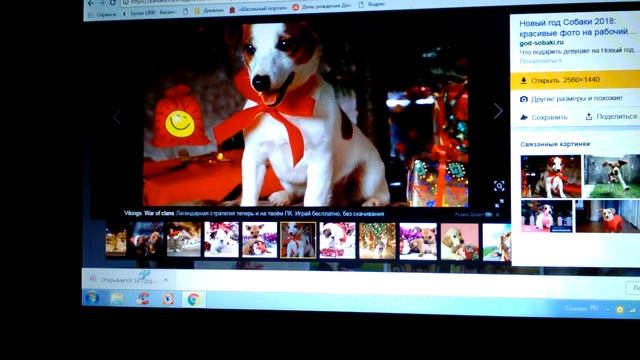This screenshot has width=640, height=360.
Task: Click the network icon in system tray
Action: (x=632, y=310)
